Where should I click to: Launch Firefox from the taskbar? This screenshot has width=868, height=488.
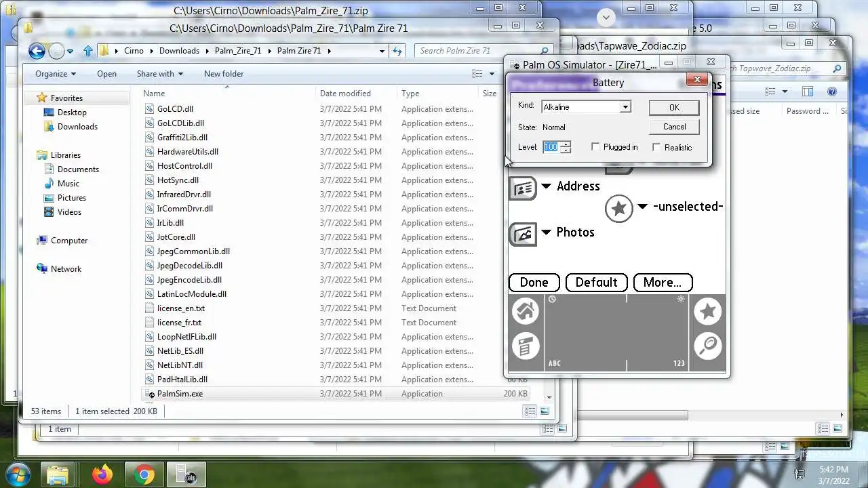(102, 474)
